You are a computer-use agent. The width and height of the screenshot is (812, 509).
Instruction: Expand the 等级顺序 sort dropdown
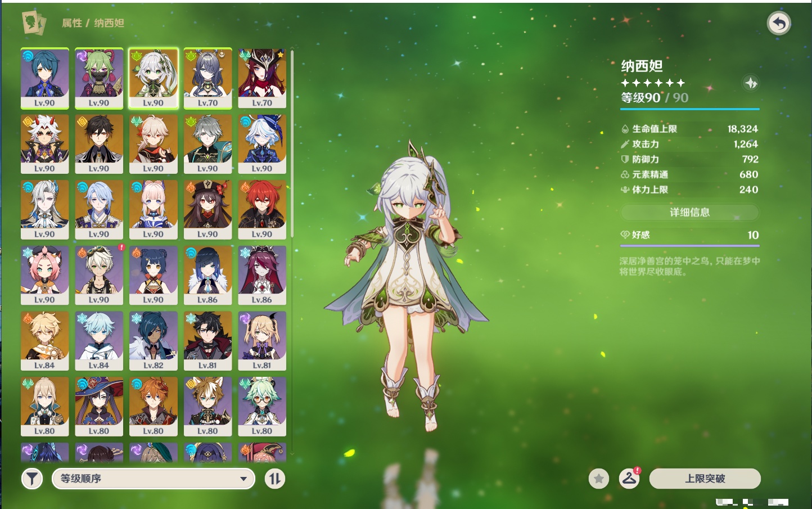tap(154, 479)
